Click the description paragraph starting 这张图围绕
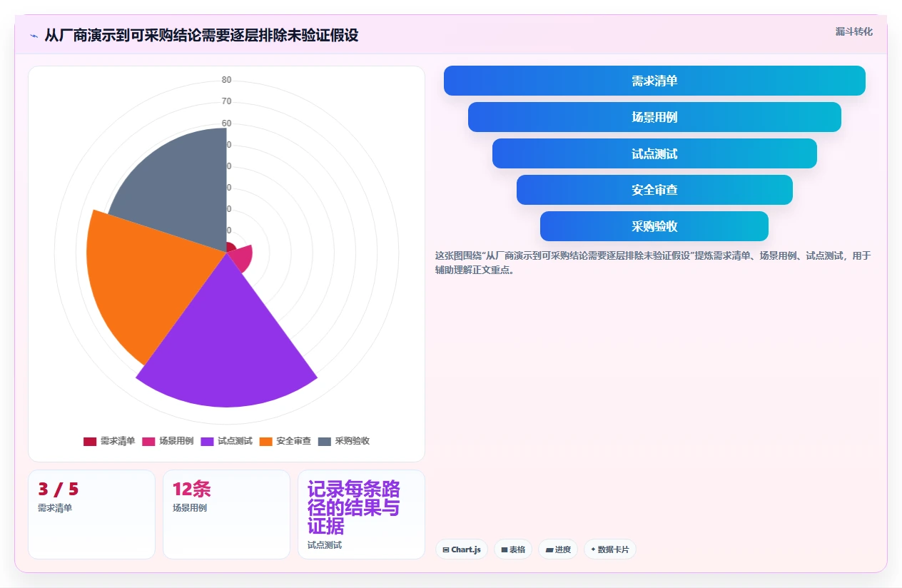This screenshot has width=902, height=588. coord(653,263)
